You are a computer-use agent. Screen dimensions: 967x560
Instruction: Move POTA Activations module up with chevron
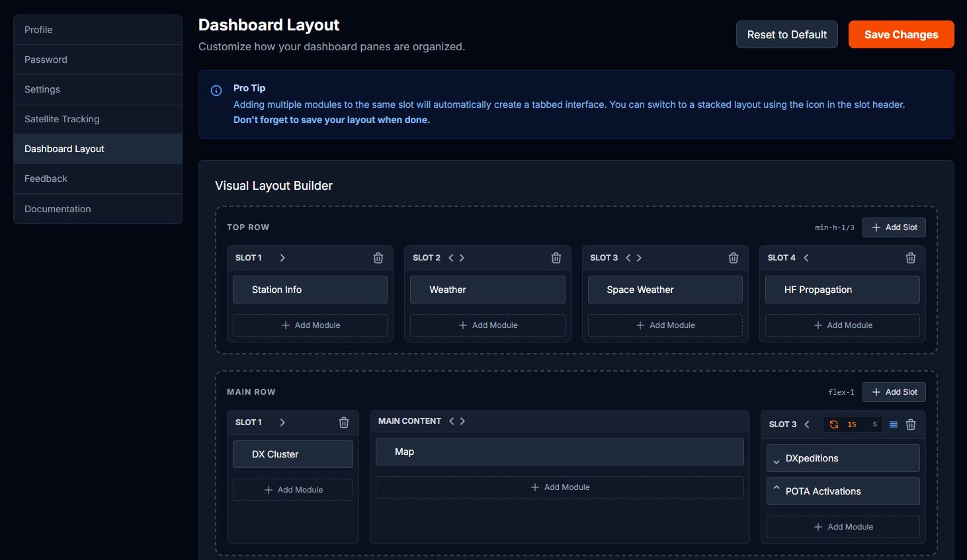[777, 487]
